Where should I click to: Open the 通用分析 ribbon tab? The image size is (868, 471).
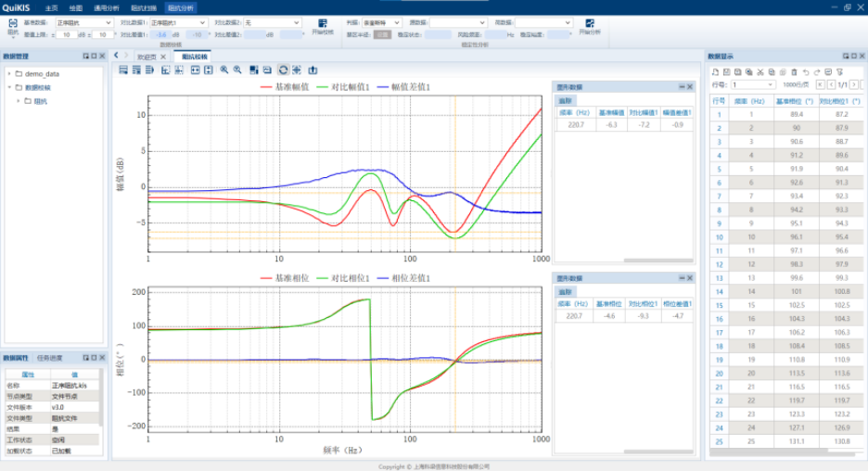107,6
